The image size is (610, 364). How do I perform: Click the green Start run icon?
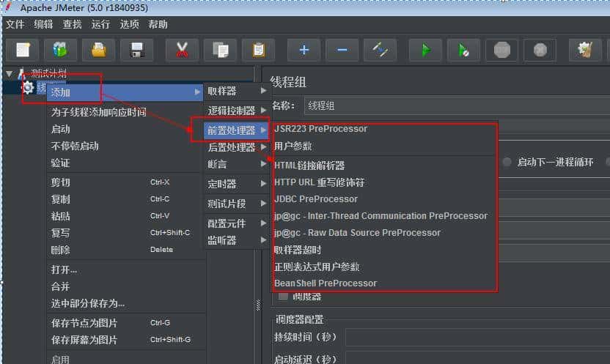tap(425, 50)
